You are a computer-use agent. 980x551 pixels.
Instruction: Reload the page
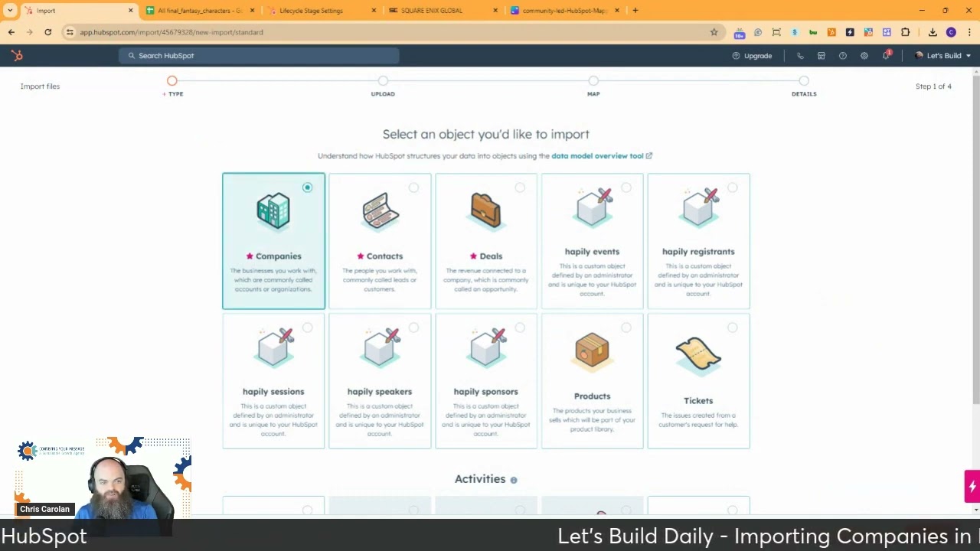[47, 32]
